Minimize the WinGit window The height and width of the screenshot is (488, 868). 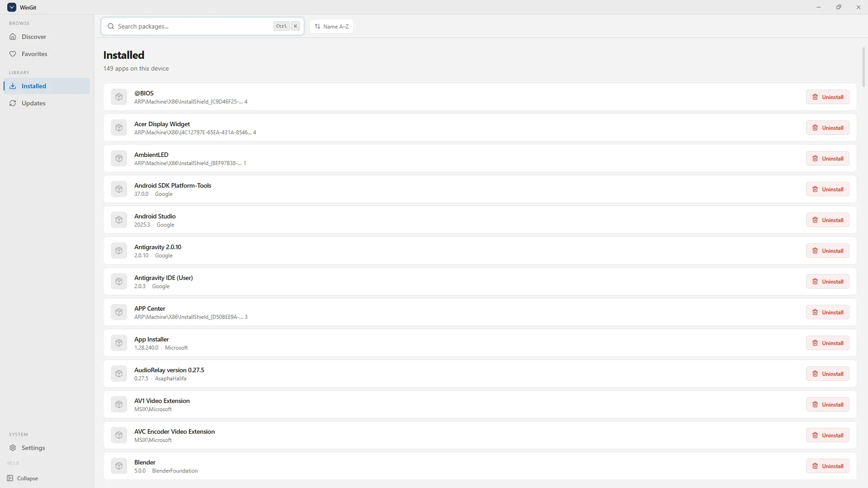click(818, 7)
